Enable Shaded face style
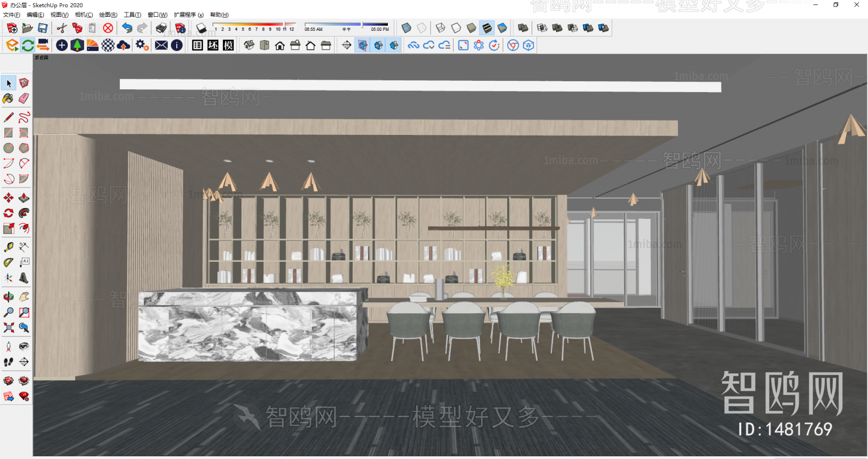 [471, 28]
